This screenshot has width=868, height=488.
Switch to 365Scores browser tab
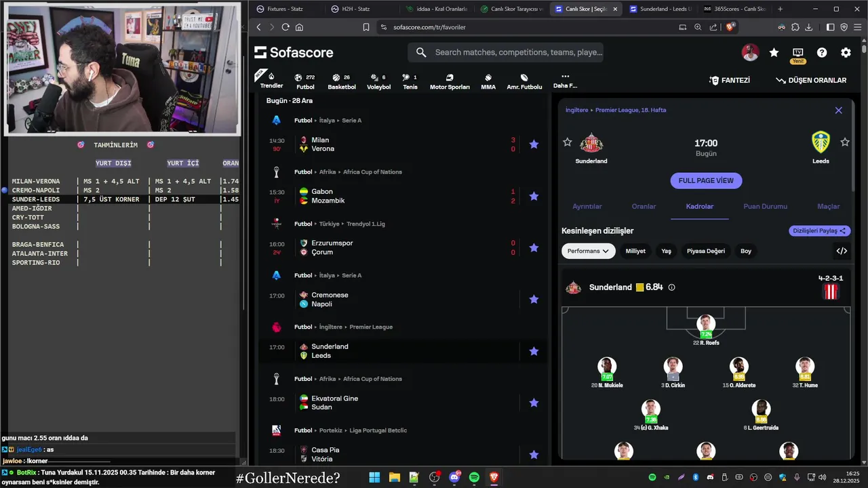tap(734, 9)
